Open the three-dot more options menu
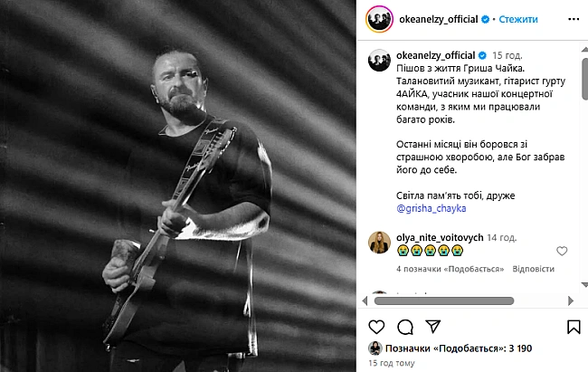Image resolution: width=588 pixels, height=372 pixels. (574, 20)
